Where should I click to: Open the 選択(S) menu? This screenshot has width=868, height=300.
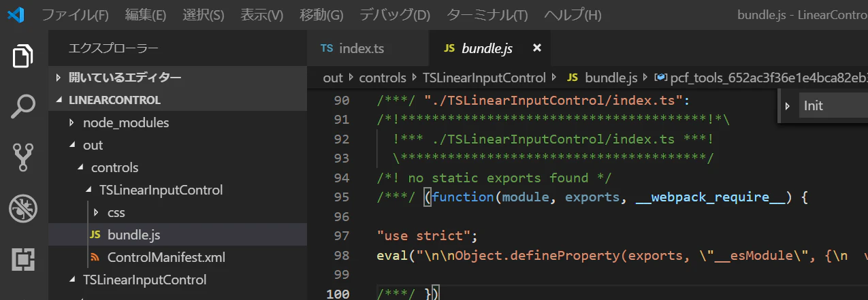[204, 14]
